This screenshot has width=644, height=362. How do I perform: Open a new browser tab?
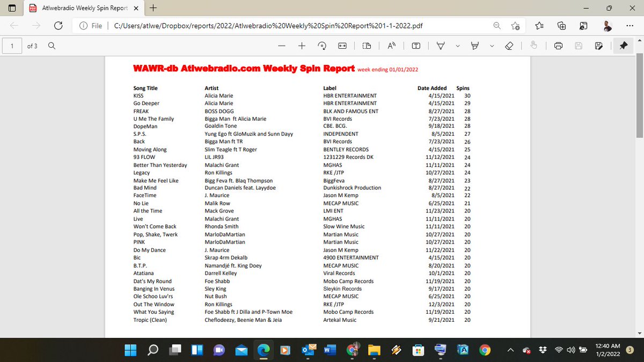(153, 8)
